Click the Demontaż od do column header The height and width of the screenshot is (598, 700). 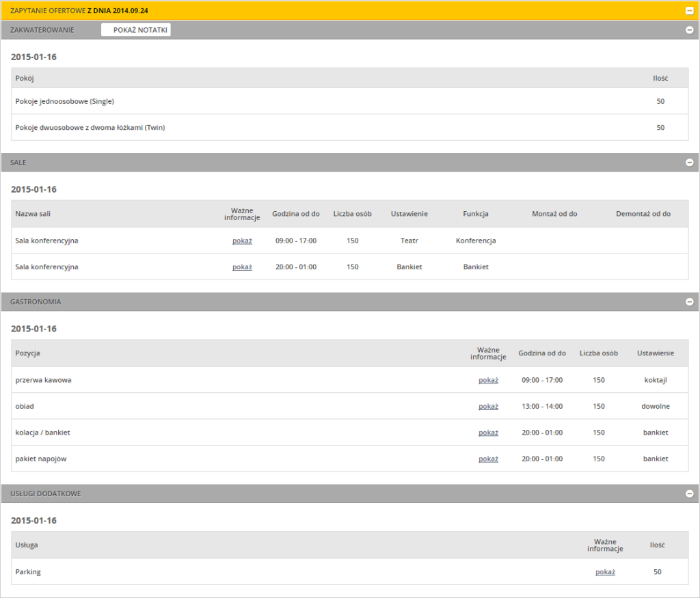(643, 214)
